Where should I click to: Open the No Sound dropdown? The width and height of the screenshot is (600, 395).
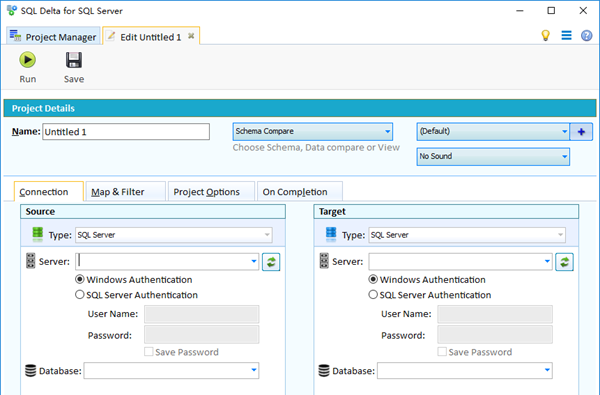coord(493,157)
